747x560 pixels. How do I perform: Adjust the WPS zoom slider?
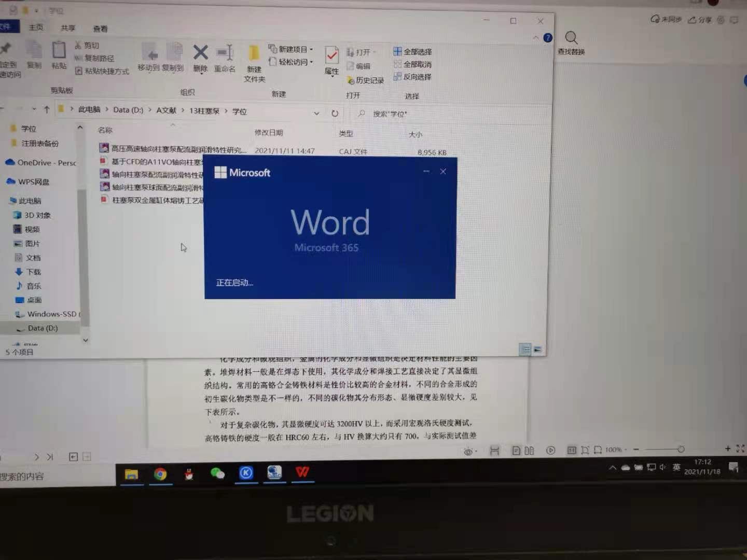click(681, 449)
